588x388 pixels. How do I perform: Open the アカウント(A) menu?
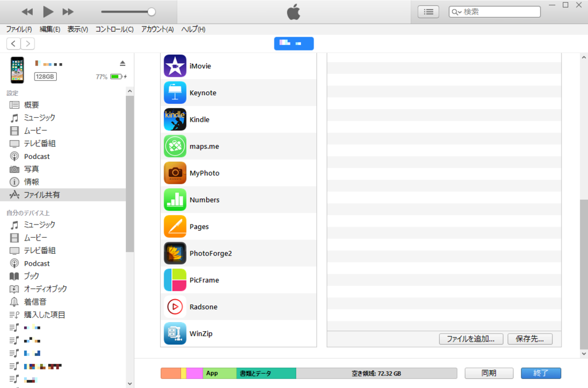(x=157, y=29)
